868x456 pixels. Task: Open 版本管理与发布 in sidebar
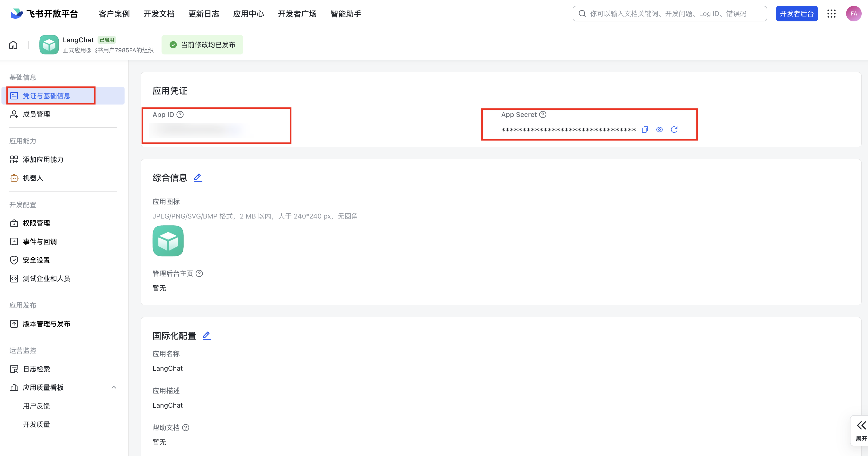(x=46, y=324)
